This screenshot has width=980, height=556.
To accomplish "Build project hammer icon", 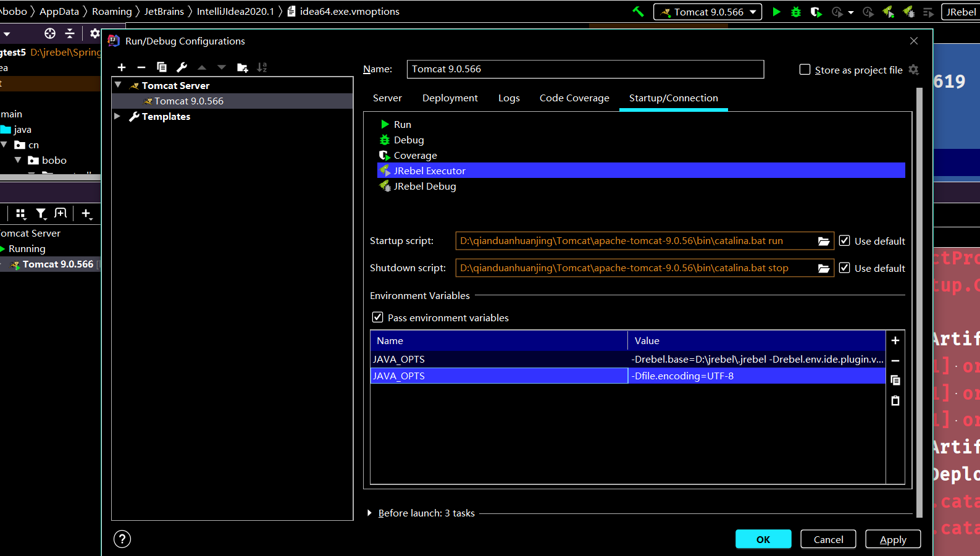I will pos(638,11).
